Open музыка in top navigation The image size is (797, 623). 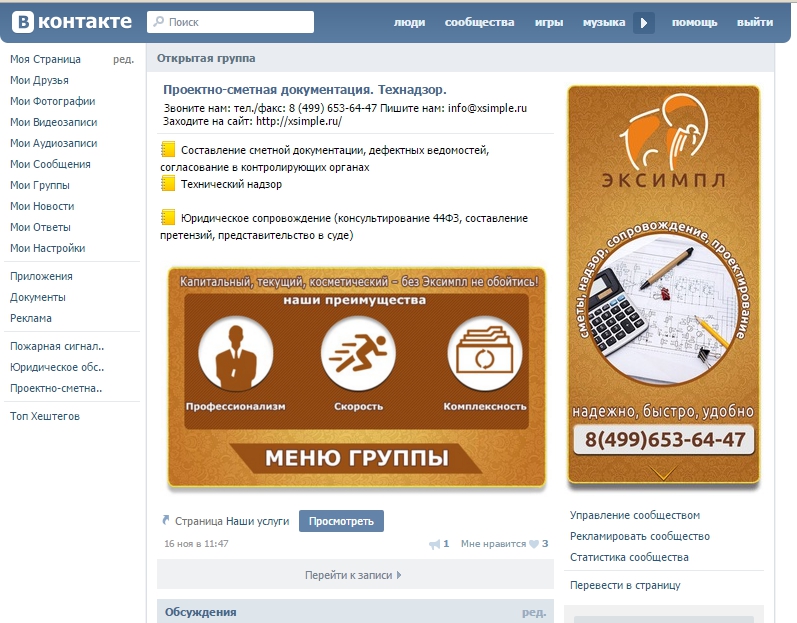click(604, 22)
